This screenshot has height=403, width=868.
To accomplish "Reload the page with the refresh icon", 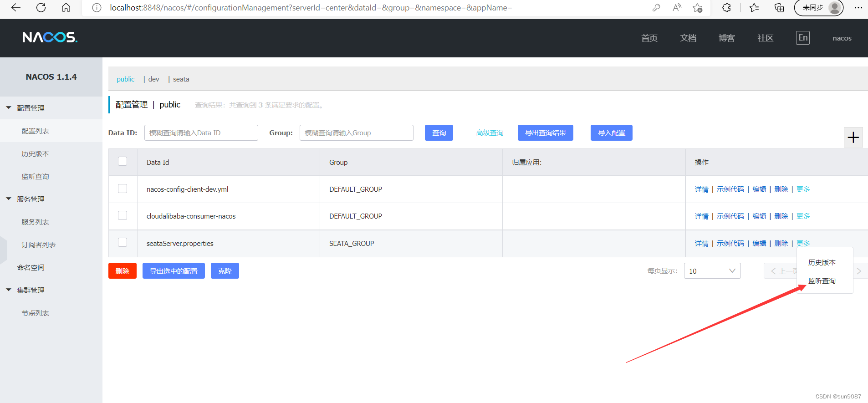I will [x=41, y=7].
